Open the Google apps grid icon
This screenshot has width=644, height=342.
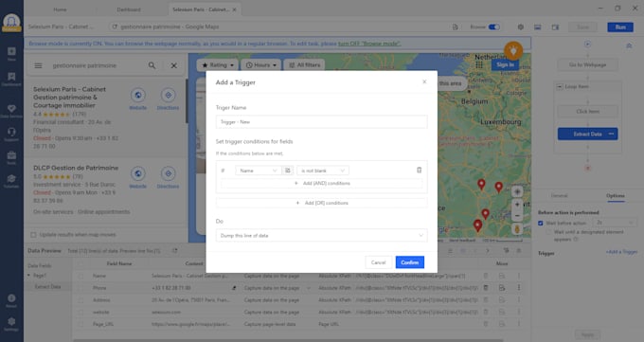(479, 65)
